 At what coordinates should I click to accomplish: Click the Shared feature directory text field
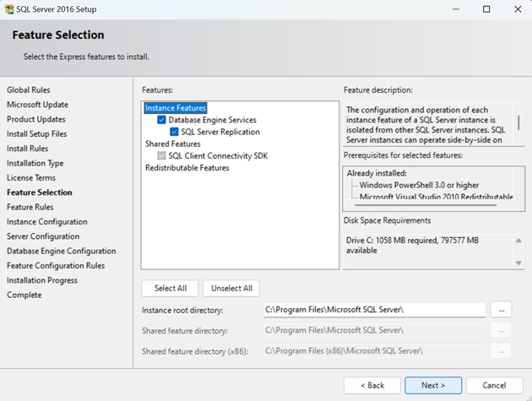375,330
